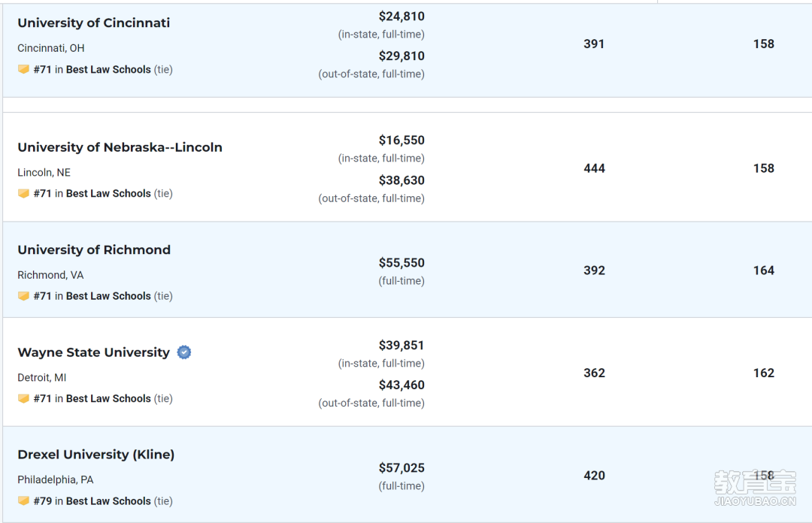Image resolution: width=812 pixels, height=523 pixels.
Task: Click the ranking badge icon under Lincoln, NE
Action: tap(23, 193)
